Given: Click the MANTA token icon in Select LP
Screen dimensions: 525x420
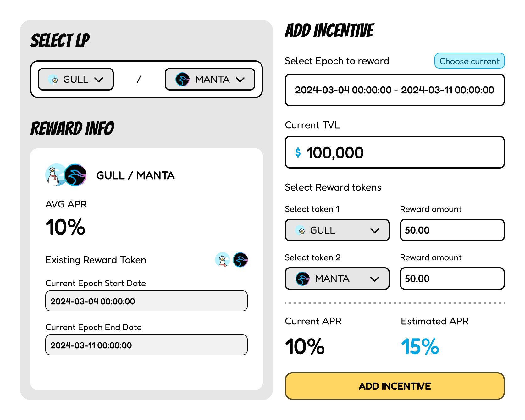Looking at the screenshot, I should click(x=182, y=80).
